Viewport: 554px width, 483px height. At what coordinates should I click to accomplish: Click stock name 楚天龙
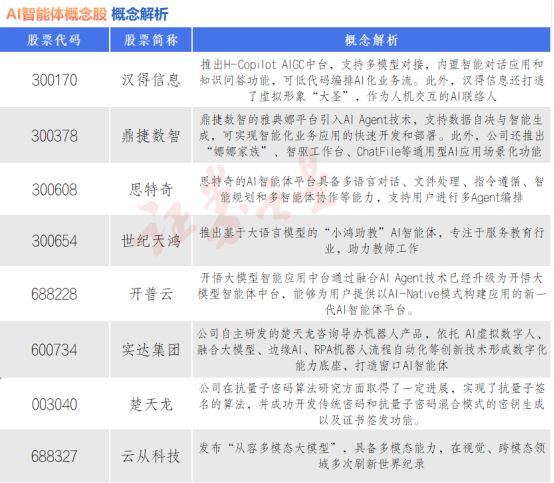(151, 405)
